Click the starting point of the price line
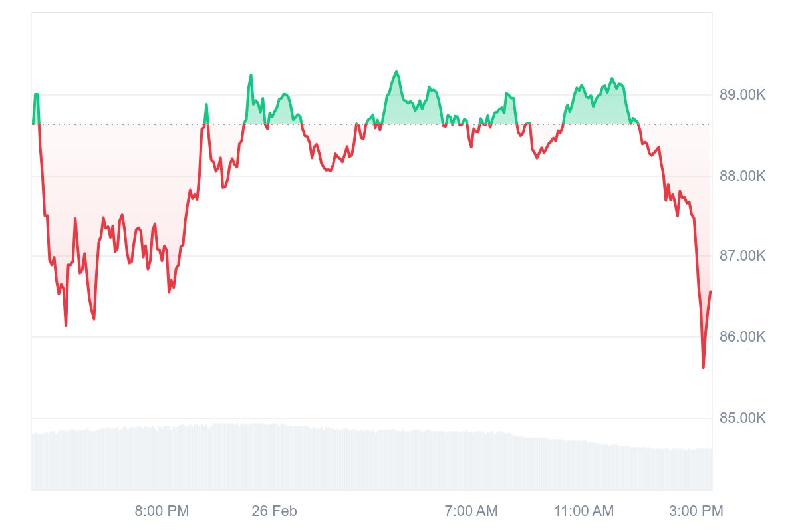Image resolution: width=798 pixels, height=532 pixels. point(33,124)
